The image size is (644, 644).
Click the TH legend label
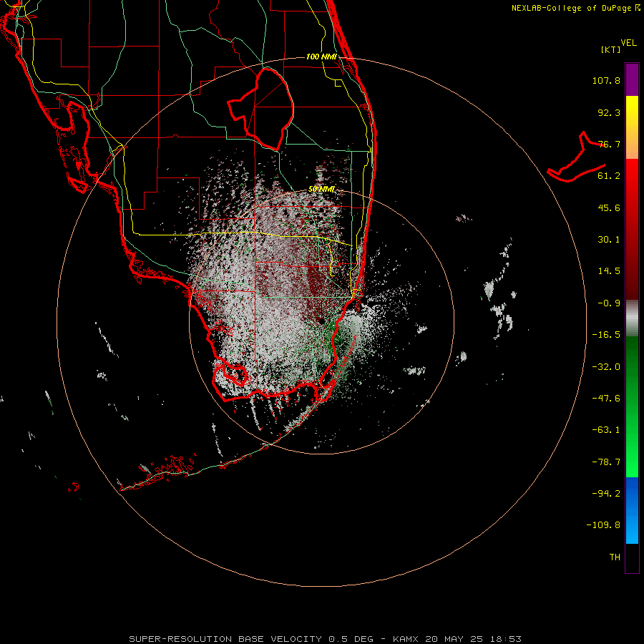[615, 557]
